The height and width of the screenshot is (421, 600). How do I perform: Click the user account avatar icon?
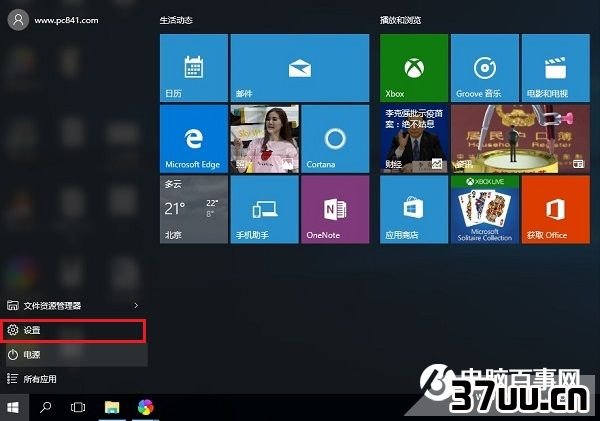(18, 20)
